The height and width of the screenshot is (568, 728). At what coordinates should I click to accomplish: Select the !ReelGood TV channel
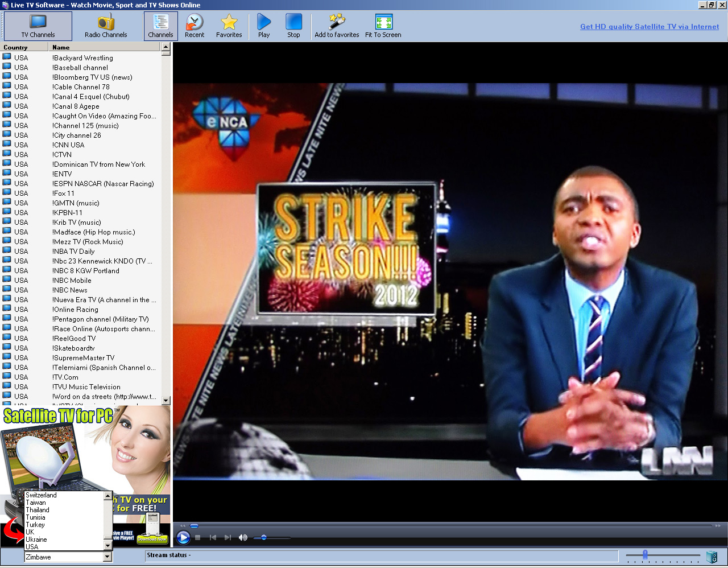click(x=81, y=338)
